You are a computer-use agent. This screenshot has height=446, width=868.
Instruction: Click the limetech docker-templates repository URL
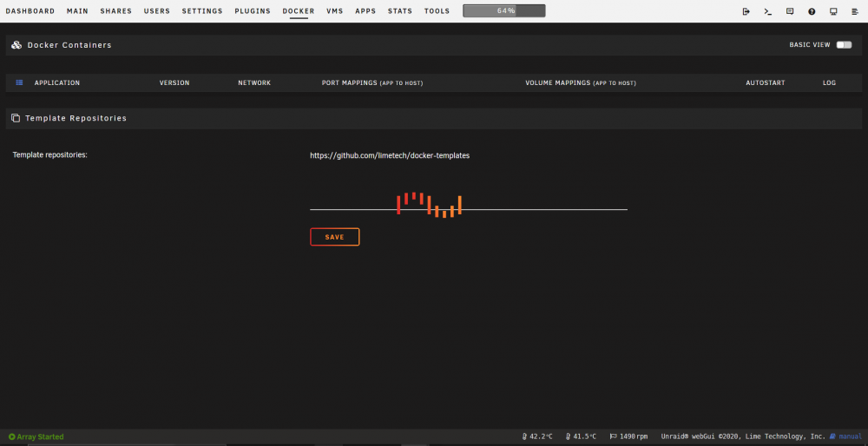pos(390,156)
